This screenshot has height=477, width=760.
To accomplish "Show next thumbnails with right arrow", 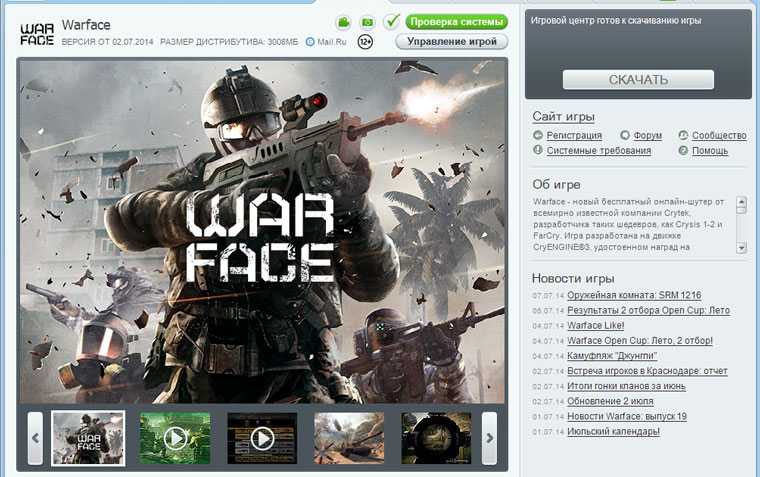I will [489, 438].
